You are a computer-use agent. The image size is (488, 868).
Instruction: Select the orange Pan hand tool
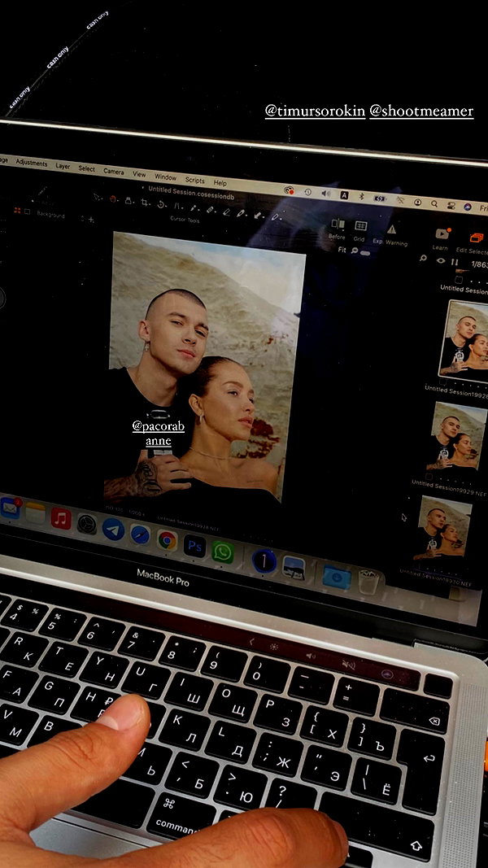coord(113,198)
